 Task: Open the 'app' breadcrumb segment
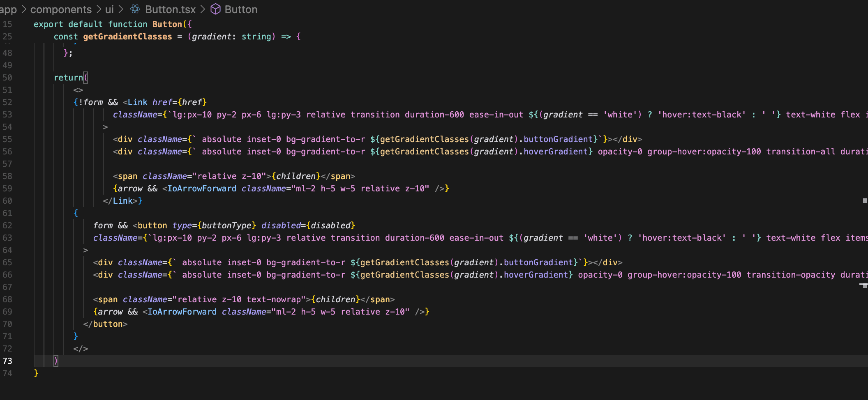8,9
